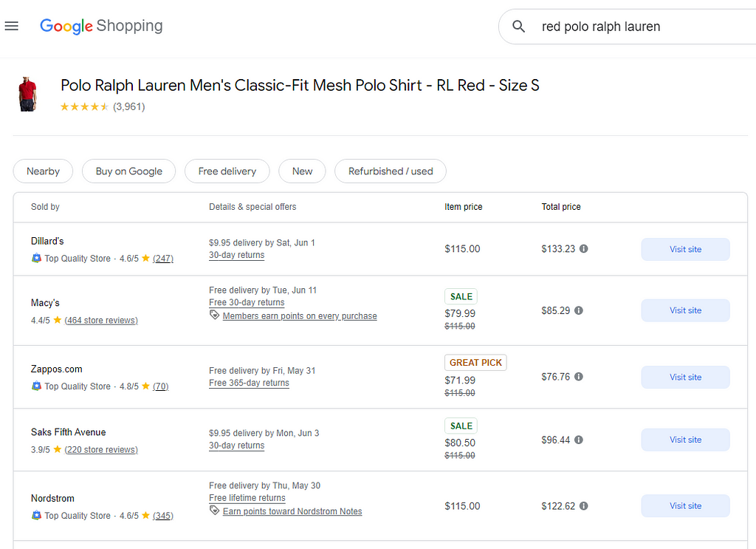Select Nordstrom seller name
The width and height of the screenshot is (756, 549).
(52, 498)
